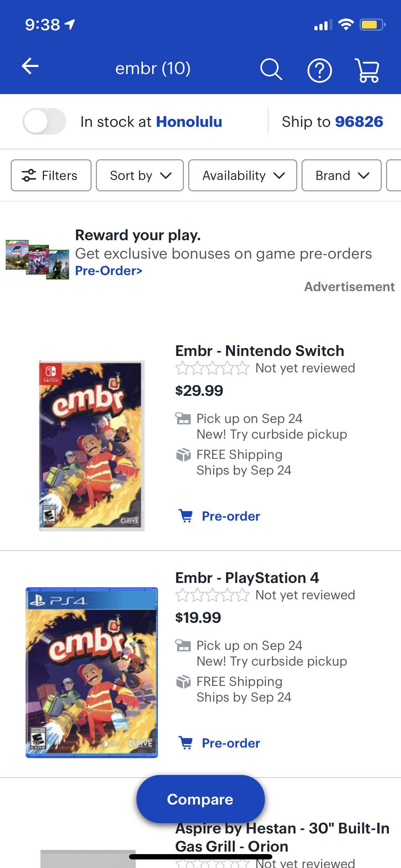Expand the Availability dropdown
Screen dimensions: 401x868
tap(242, 175)
